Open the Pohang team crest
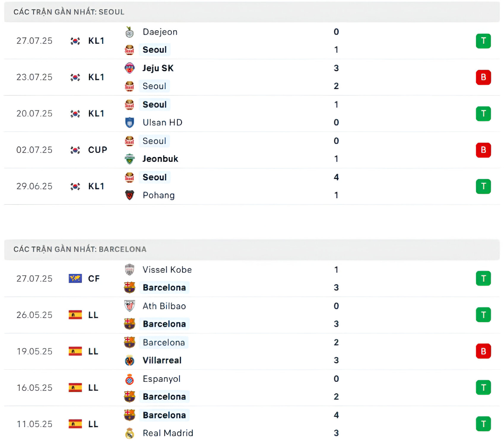 click(x=129, y=195)
